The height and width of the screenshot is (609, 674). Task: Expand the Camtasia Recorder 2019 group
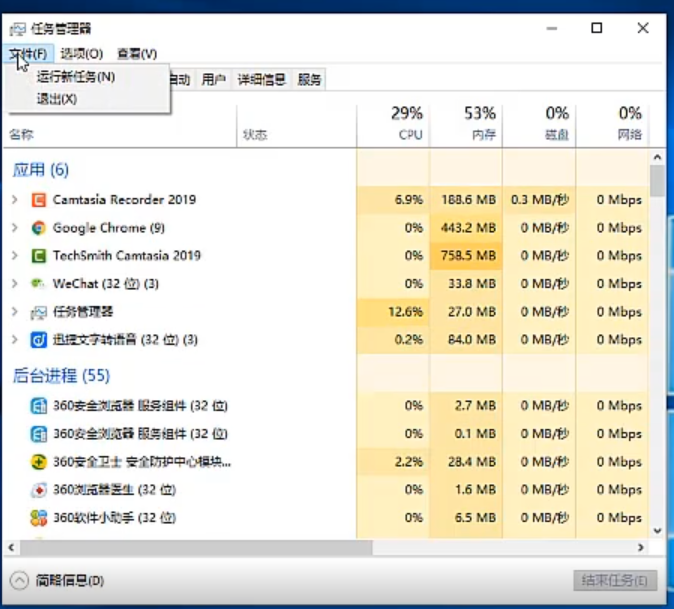[14, 200]
